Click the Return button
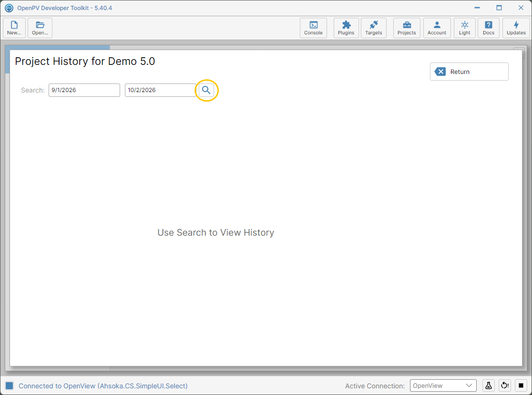 [469, 72]
